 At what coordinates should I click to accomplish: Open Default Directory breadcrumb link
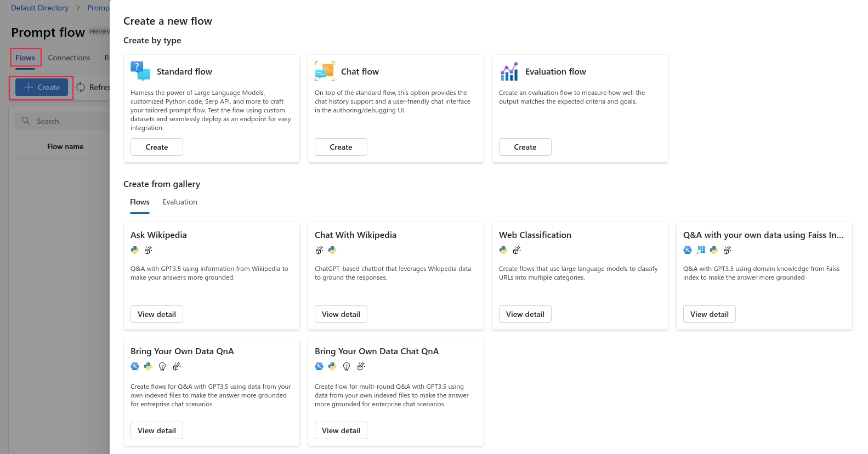click(x=40, y=8)
